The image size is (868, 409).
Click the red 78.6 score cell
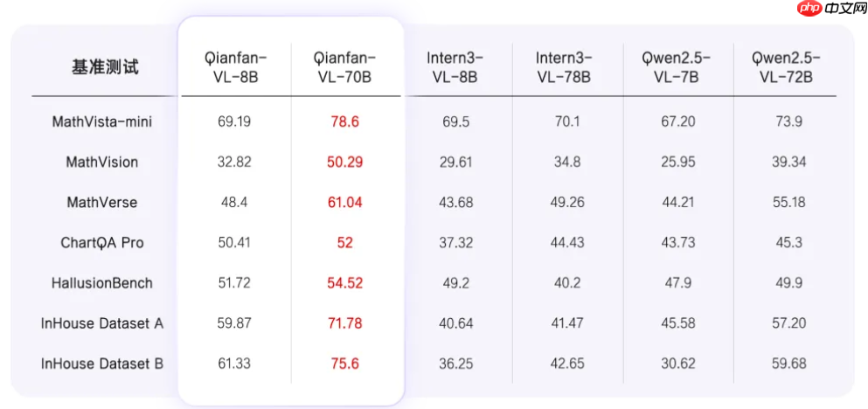(x=344, y=121)
